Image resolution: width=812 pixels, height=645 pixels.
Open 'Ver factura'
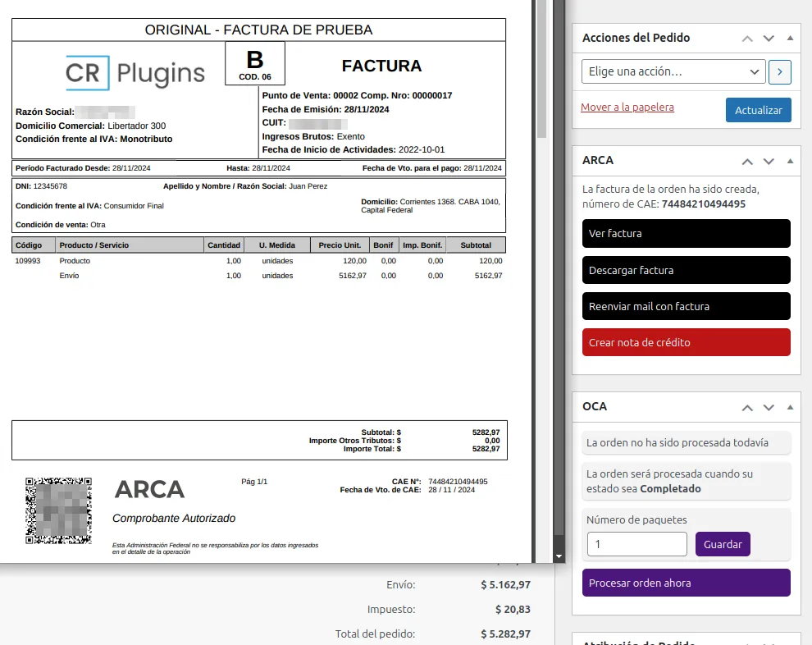tap(686, 233)
